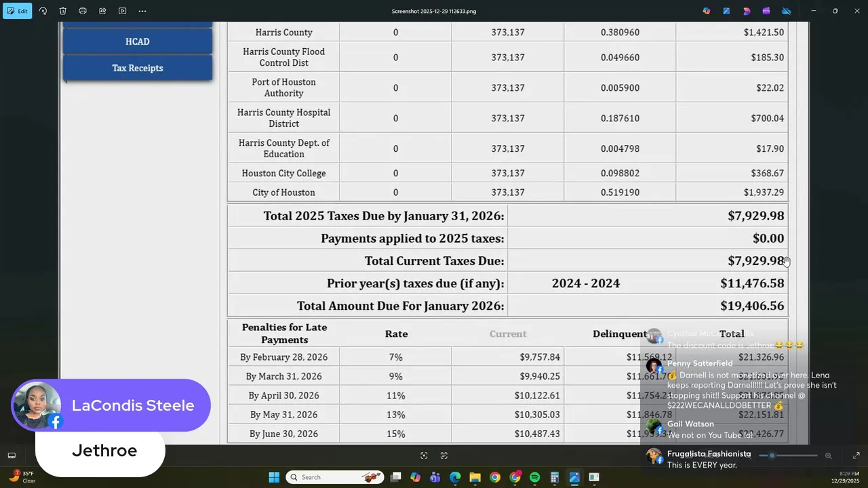
Task: Click the Port of Houston Authority label
Action: tap(283, 87)
